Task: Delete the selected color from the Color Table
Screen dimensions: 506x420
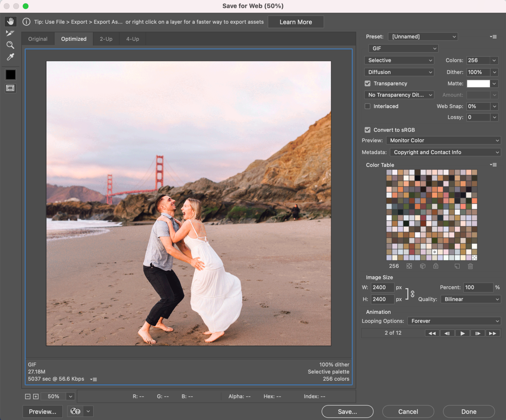Action: 470,266
